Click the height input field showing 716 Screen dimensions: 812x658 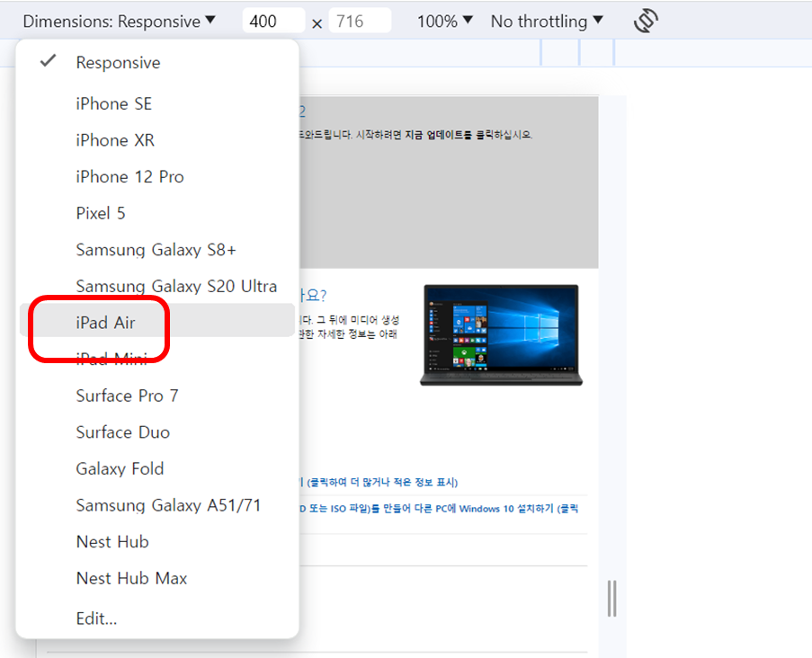point(360,22)
